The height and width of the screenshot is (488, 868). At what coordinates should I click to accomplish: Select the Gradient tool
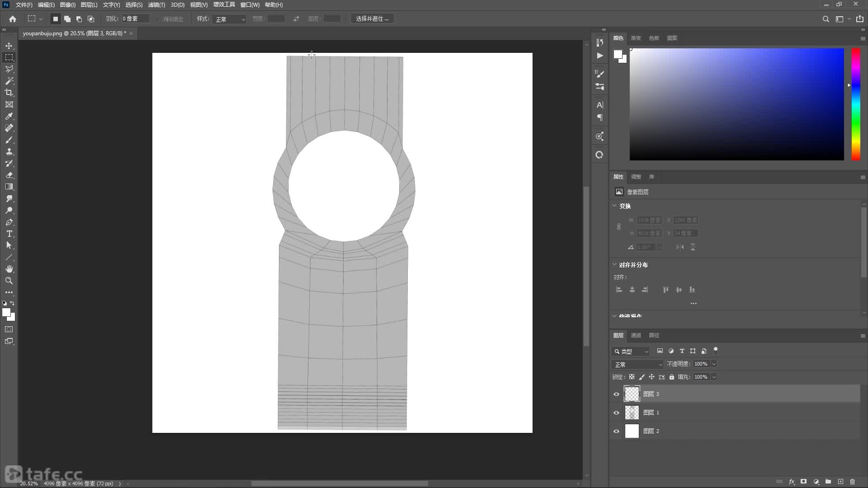pos(9,187)
